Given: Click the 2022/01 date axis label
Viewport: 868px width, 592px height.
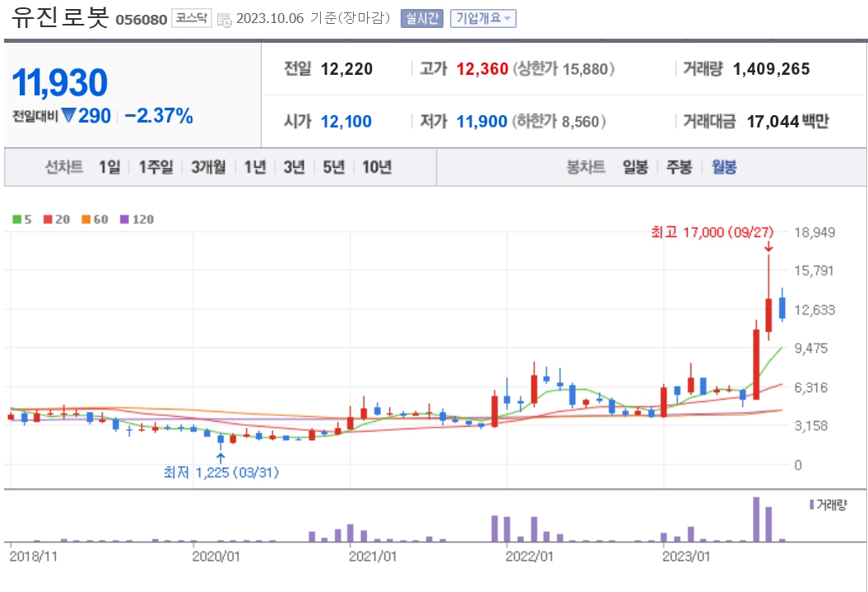Looking at the screenshot, I should (x=529, y=557).
